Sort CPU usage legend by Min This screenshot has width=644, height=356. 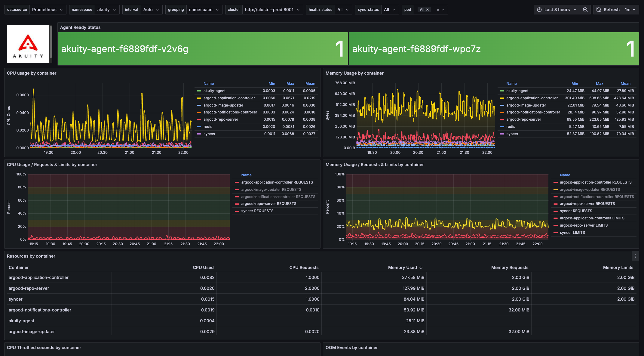point(272,84)
